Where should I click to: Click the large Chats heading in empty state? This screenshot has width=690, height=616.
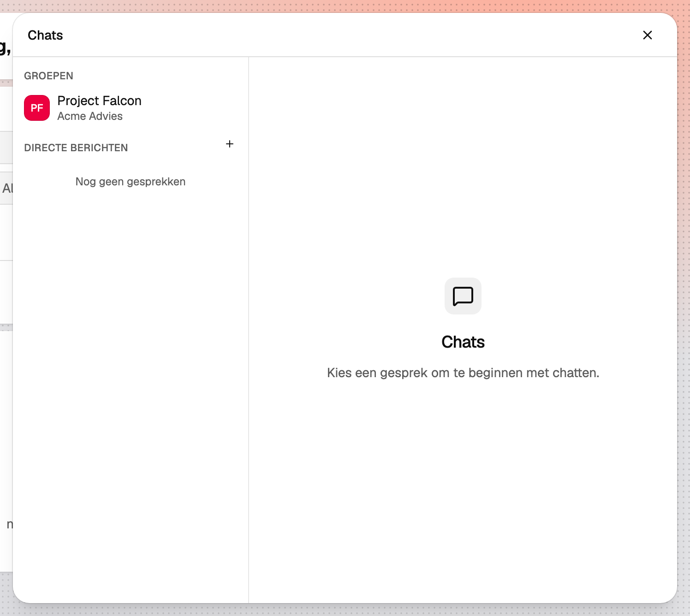click(463, 342)
